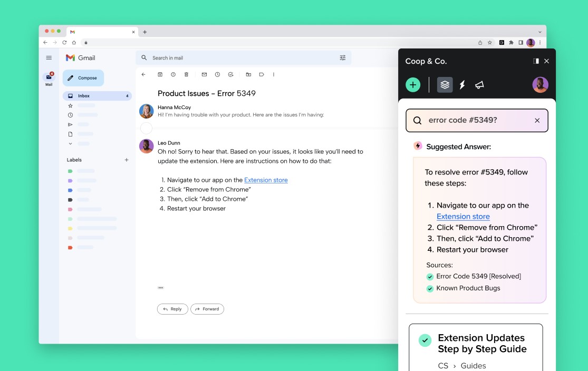Open Leo Dunn's profile picture

(x=146, y=146)
